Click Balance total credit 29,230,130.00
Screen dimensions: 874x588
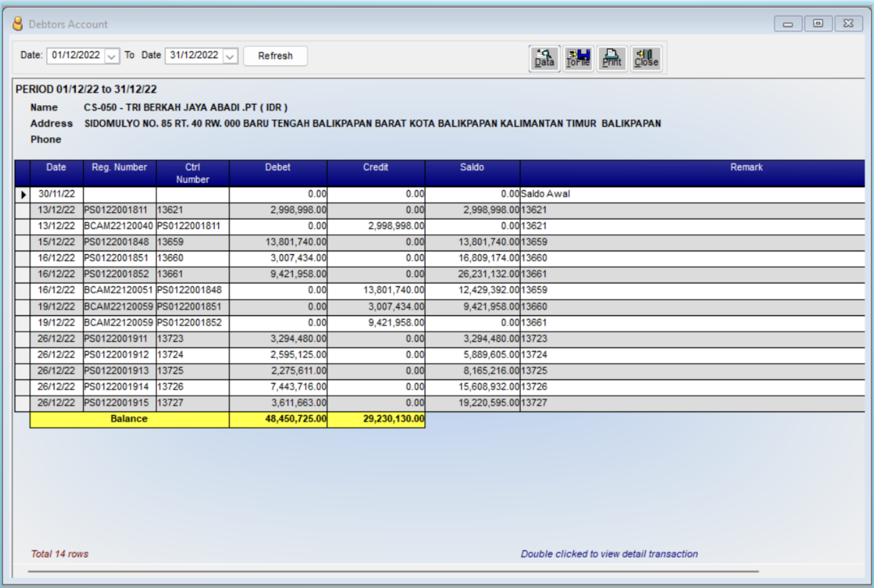(376, 419)
